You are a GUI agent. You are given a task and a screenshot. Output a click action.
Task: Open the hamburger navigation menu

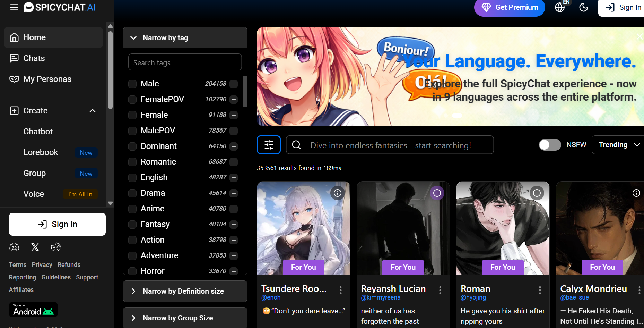coord(14,7)
